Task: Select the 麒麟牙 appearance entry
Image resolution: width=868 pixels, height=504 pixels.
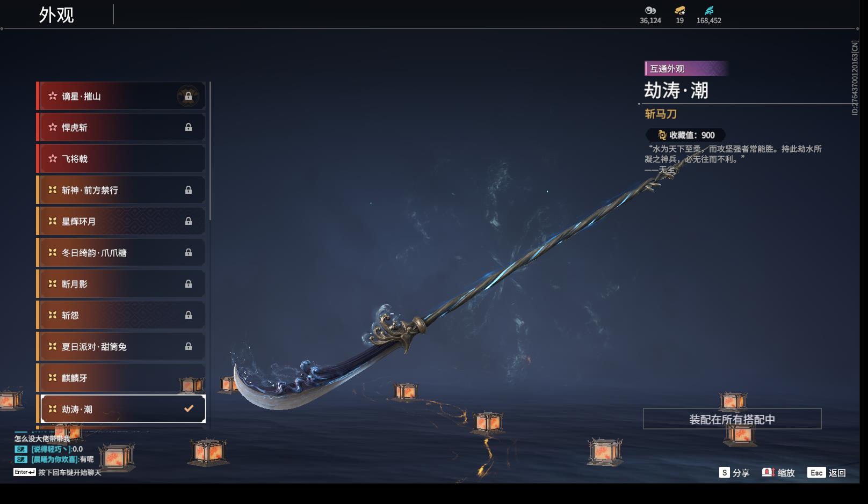Action: pos(121,378)
